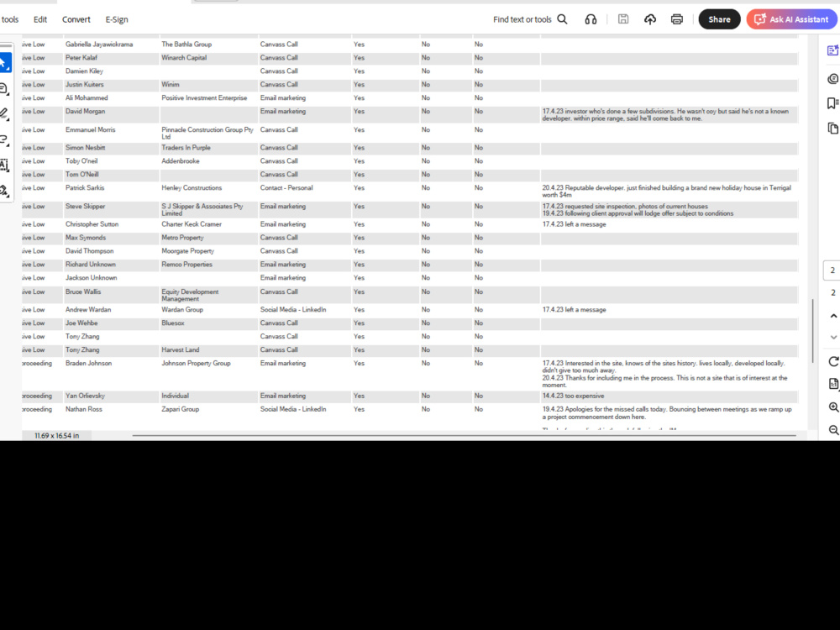The image size is (840, 630).
Task: Open the All tools menu
Action: click(x=9, y=19)
